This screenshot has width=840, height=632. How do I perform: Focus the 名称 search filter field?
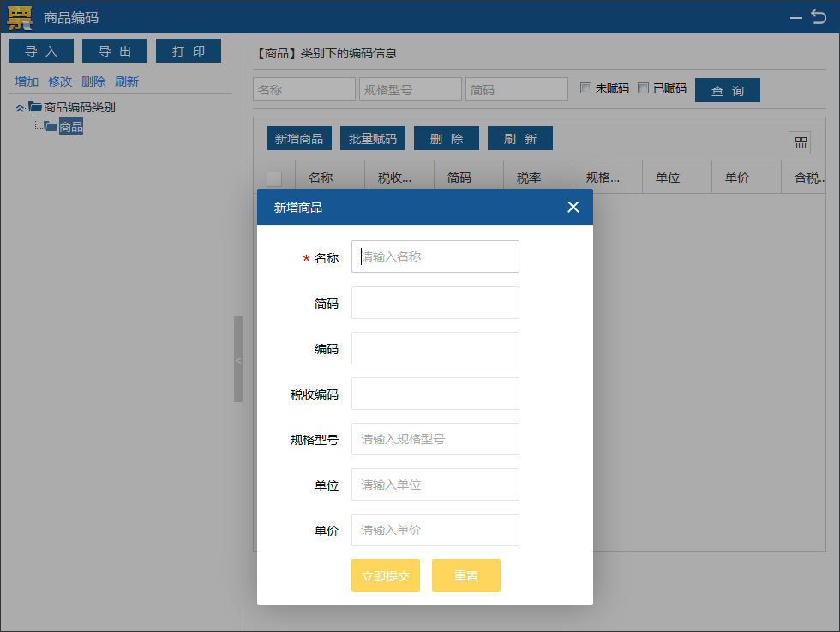point(304,89)
